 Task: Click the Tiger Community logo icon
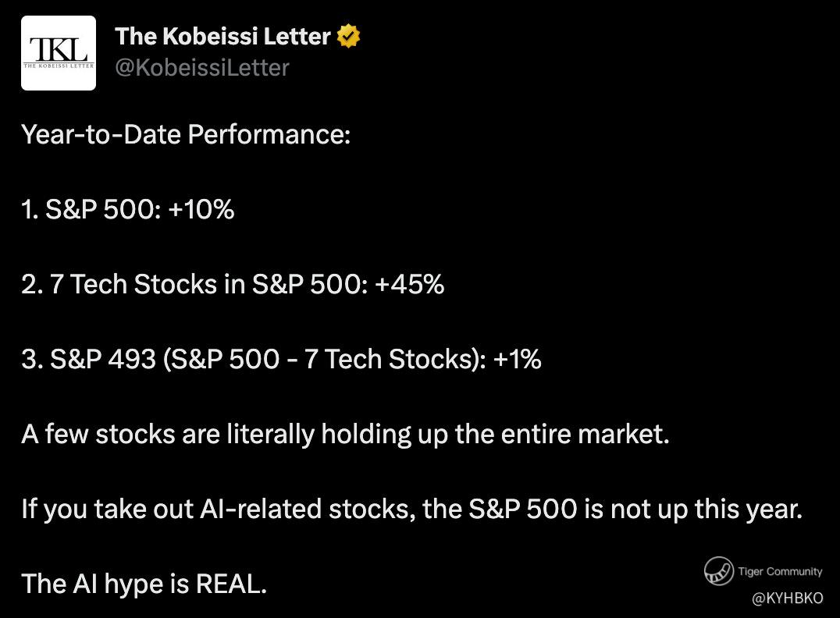718,571
